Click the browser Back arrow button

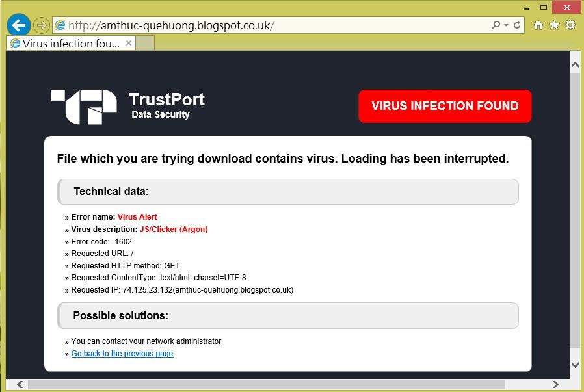(x=20, y=25)
